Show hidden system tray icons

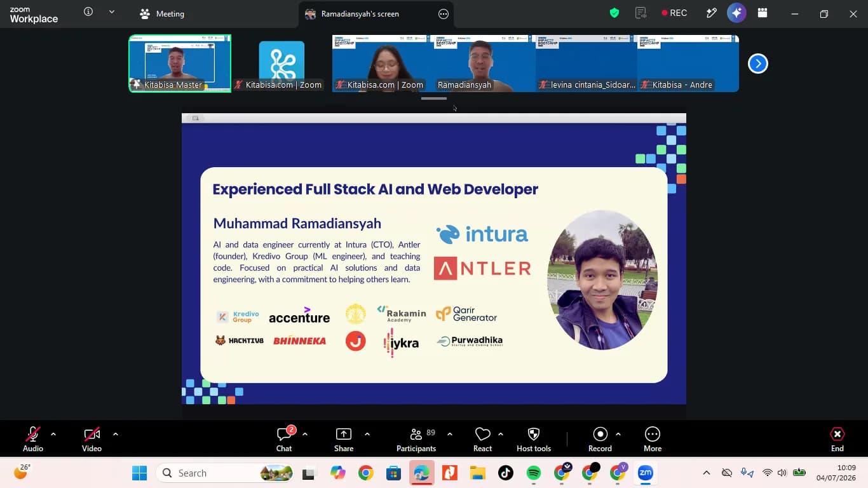pos(706,473)
